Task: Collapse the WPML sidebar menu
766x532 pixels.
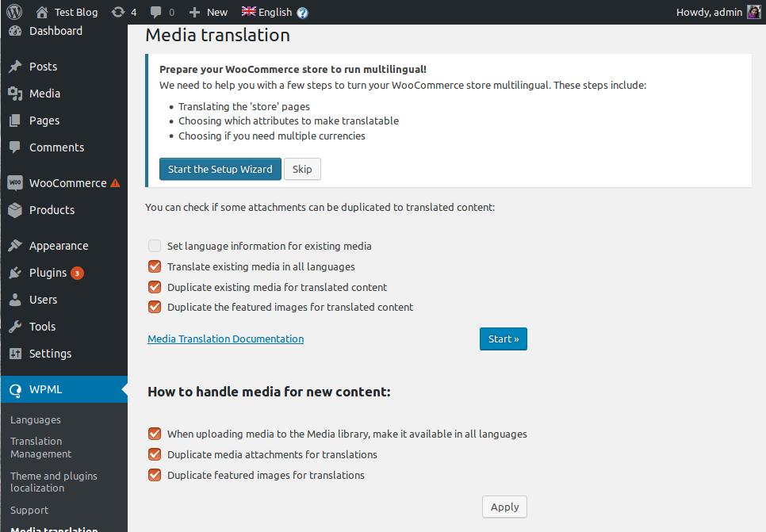Action: [x=63, y=389]
